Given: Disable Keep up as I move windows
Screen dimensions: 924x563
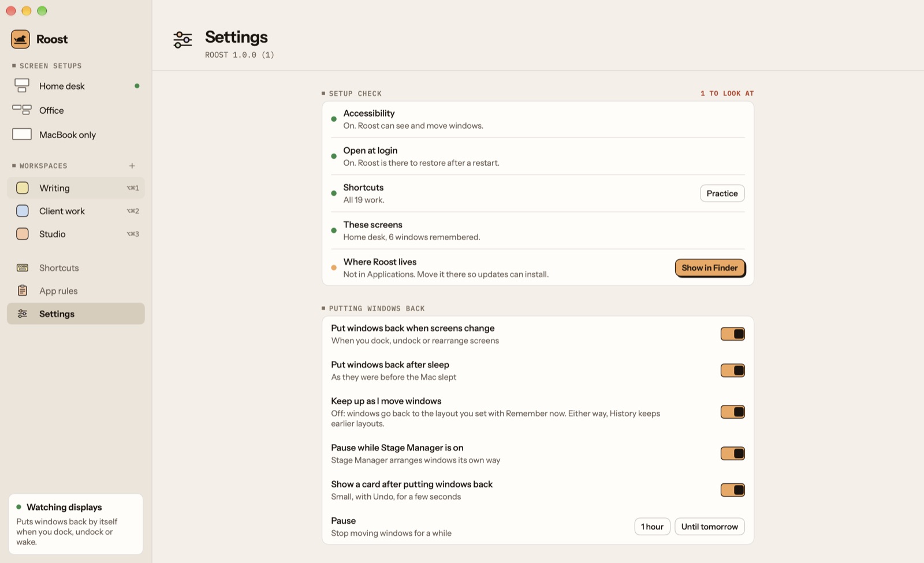Looking at the screenshot, I should [x=733, y=412].
